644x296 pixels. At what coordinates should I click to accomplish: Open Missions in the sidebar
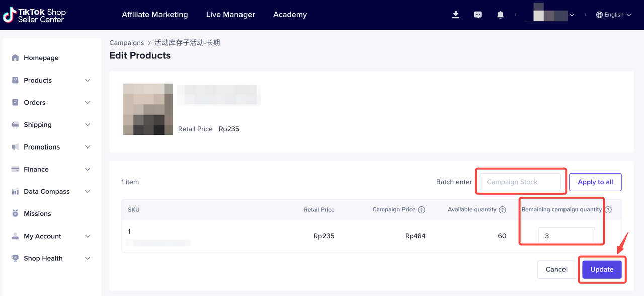tap(37, 214)
